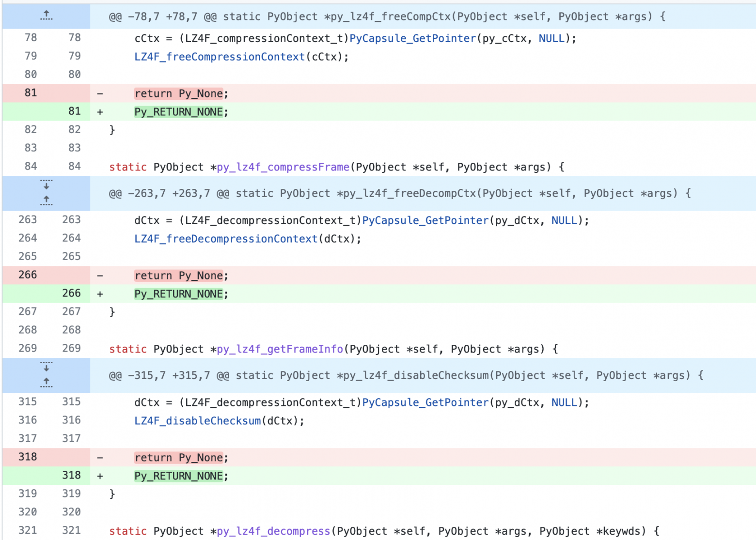The height and width of the screenshot is (540, 756).
Task: Select old-side line number 321
Action: point(28,530)
